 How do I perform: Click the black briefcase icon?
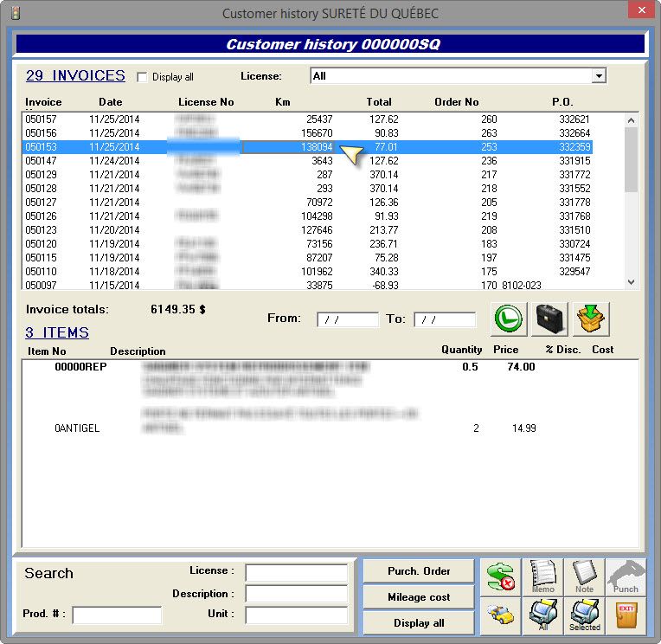coord(549,319)
